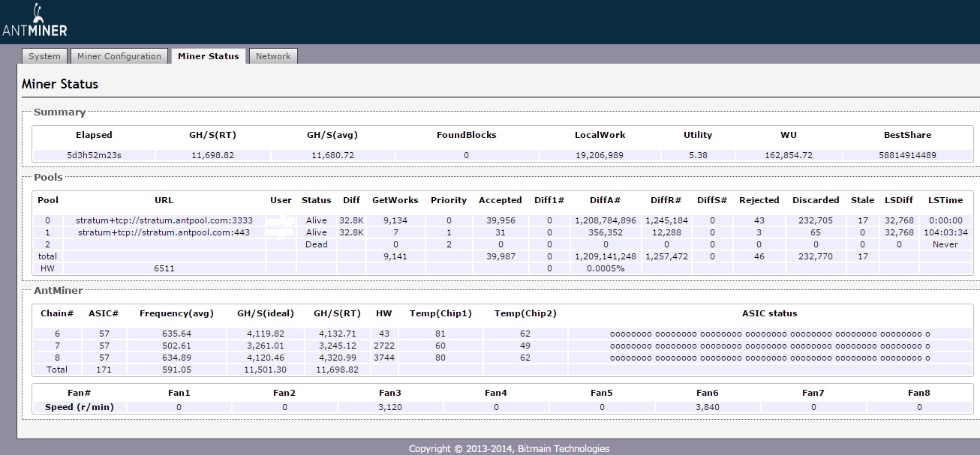Go to the Network tab
980x455 pixels.
(x=273, y=56)
